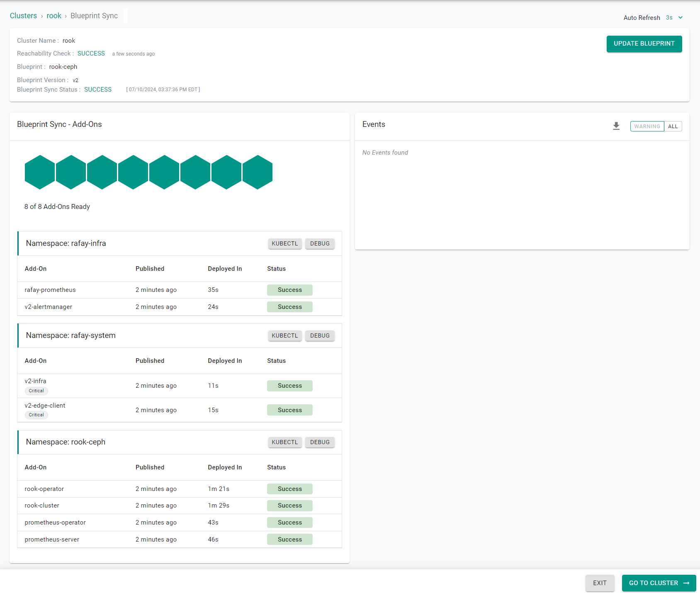The image size is (700, 593).
Task: Click Success status for rook-operator
Action: (x=290, y=489)
